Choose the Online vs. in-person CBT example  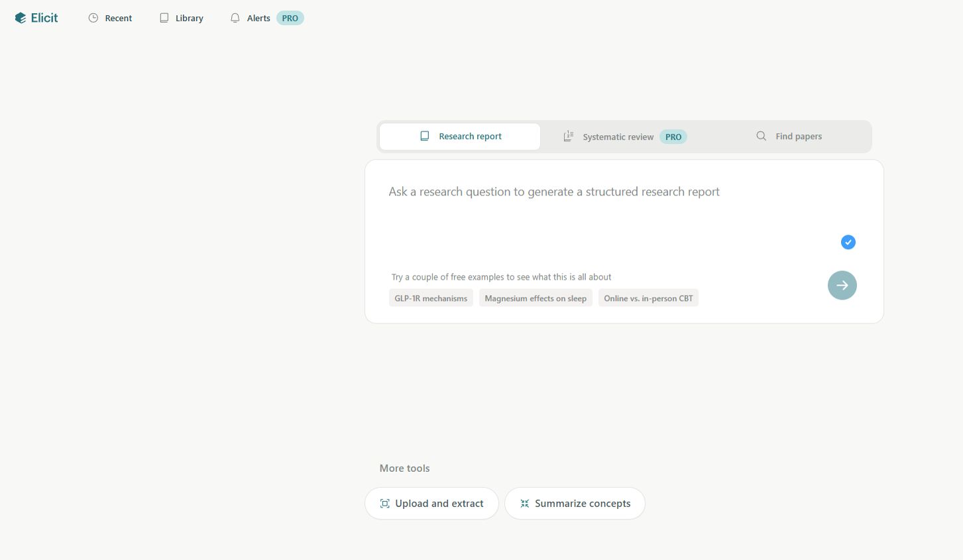coord(648,298)
